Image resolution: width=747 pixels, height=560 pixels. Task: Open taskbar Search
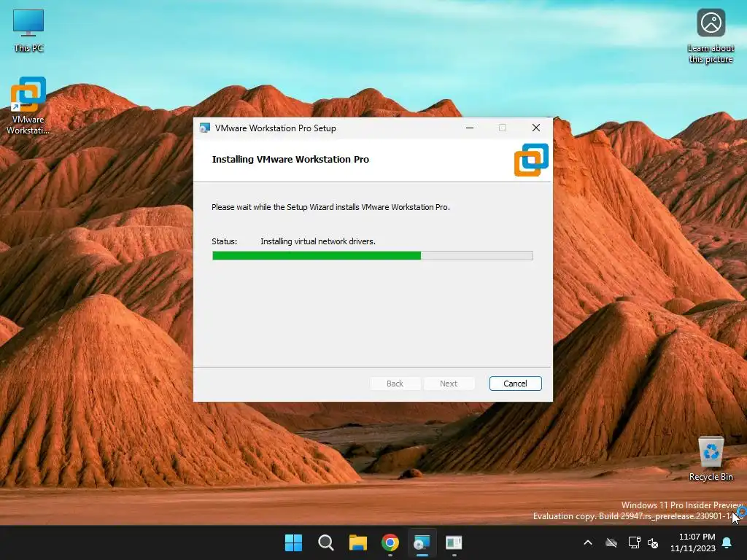pos(326,542)
